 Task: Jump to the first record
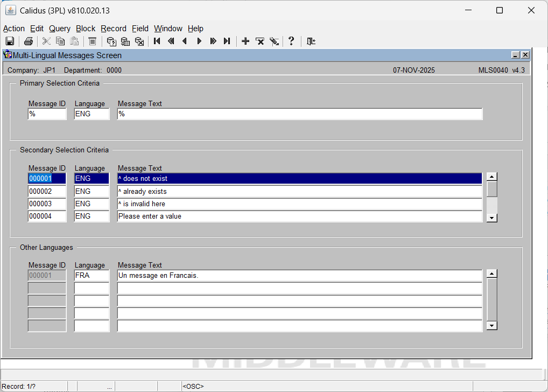(157, 41)
